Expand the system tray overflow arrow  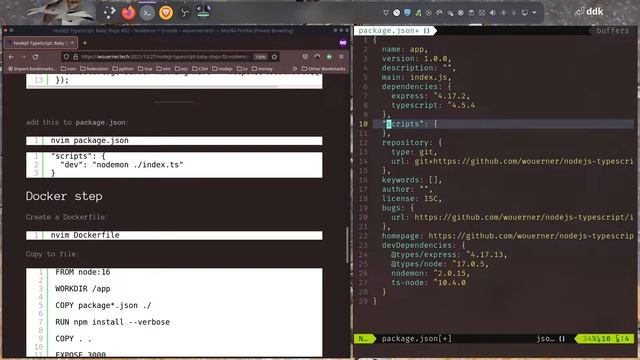[534, 13]
